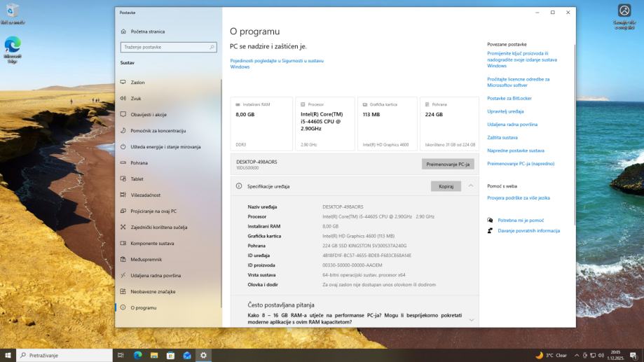Select Zajednički korištena sučelja icon
The height and width of the screenshot is (362, 644).
(123, 227)
